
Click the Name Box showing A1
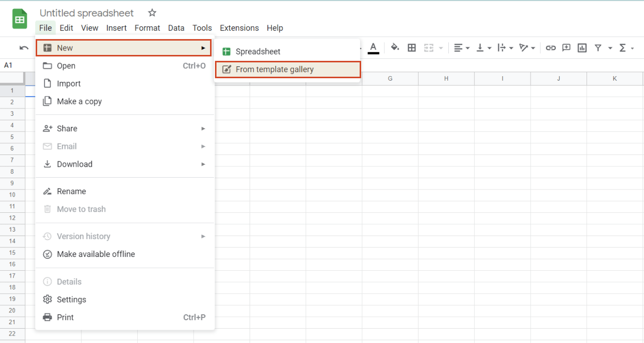(x=14, y=65)
